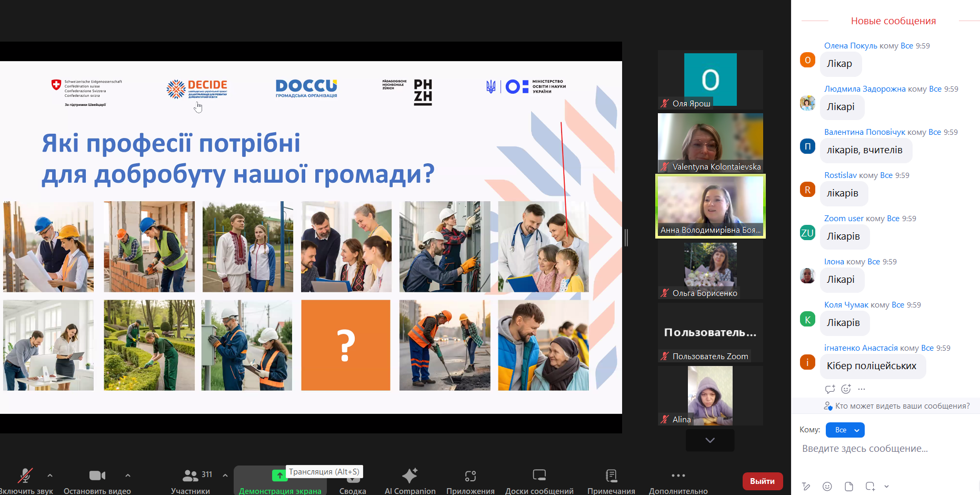
Task: Open the Дополнительно more menu
Action: 678,480
